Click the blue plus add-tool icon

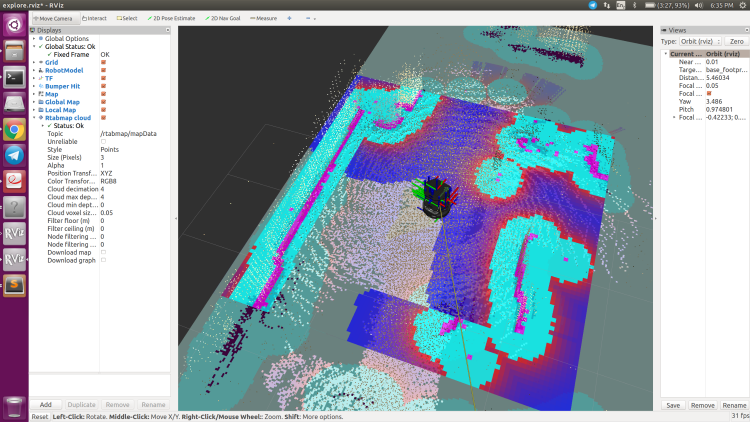tap(290, 18)
